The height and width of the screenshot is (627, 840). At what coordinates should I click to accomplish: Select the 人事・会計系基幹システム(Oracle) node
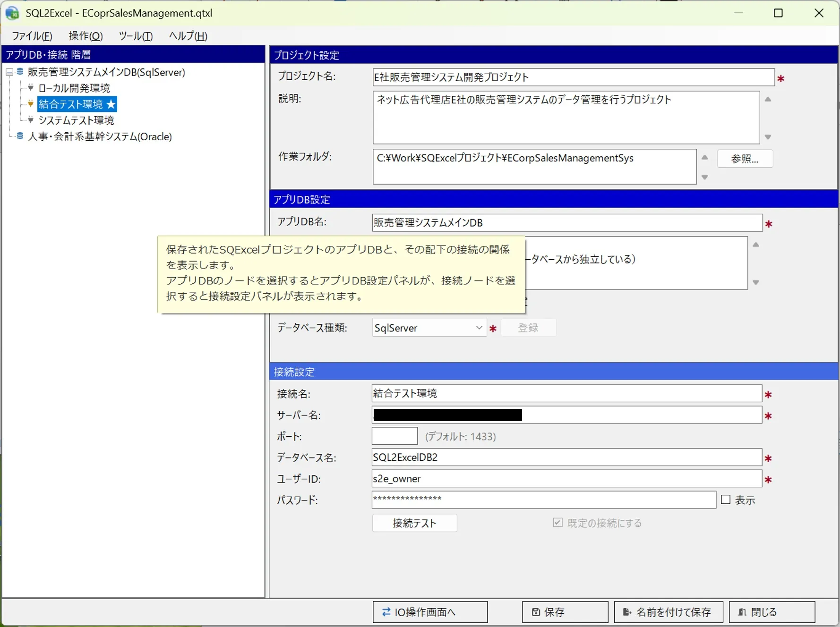[100, 136]
